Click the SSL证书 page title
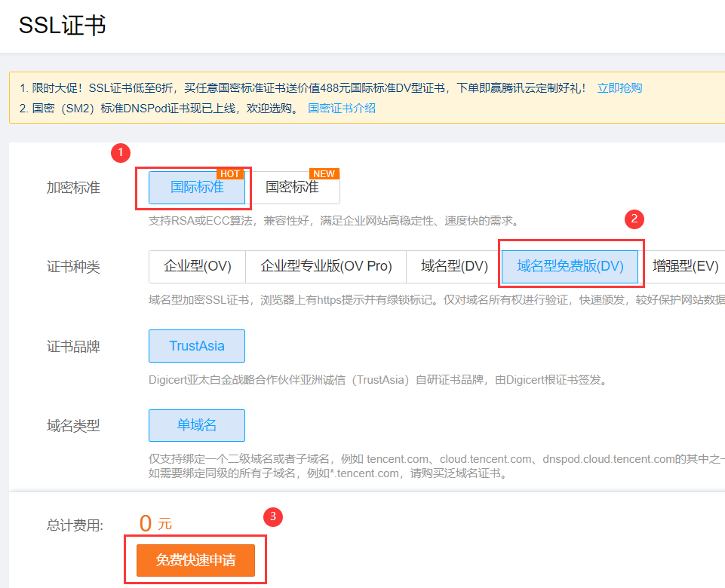Screen dimensions: 725x588 [63, 26]
